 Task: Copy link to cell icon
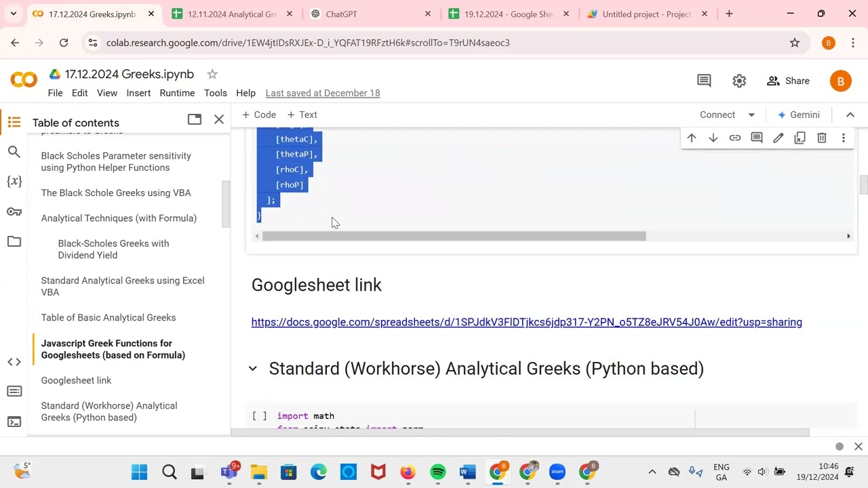(735, 138)
